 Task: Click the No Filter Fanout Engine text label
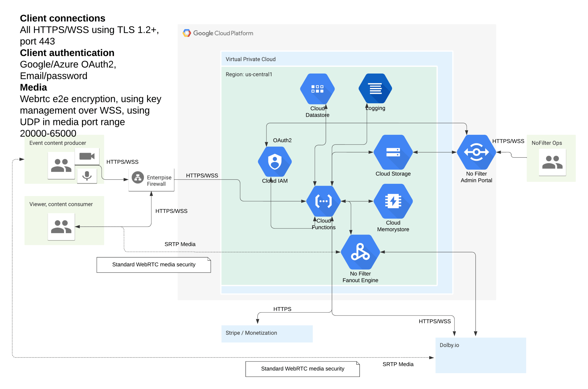(x=360, y=277)
